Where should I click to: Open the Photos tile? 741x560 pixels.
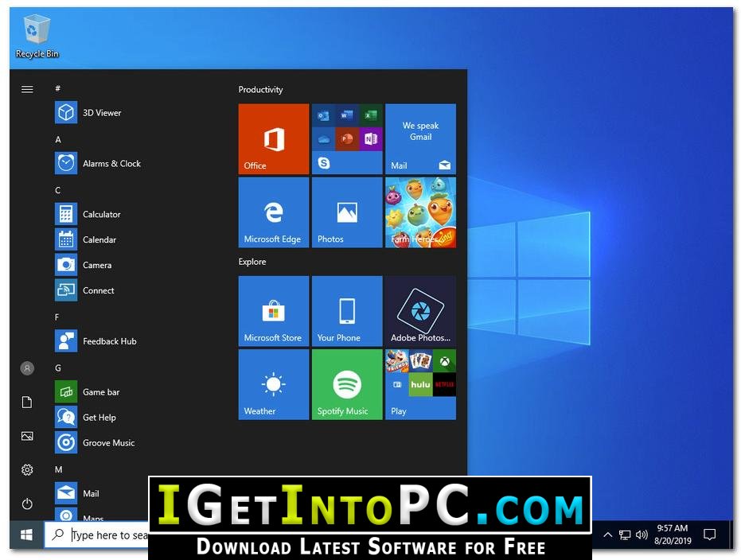pyautogui.click(x=347, y=212)
